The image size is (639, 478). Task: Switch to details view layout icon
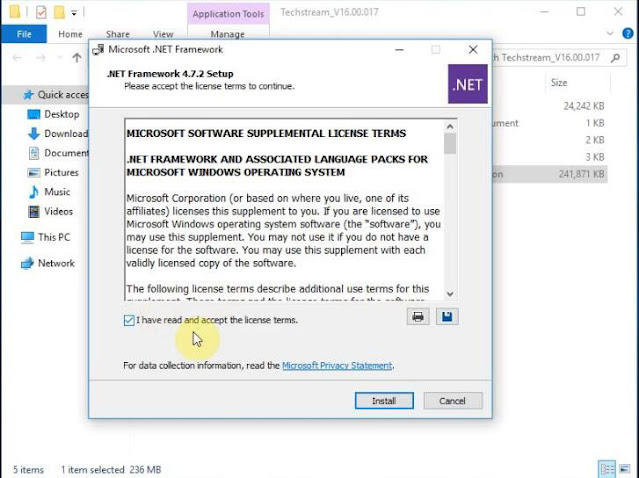point(608,469)
